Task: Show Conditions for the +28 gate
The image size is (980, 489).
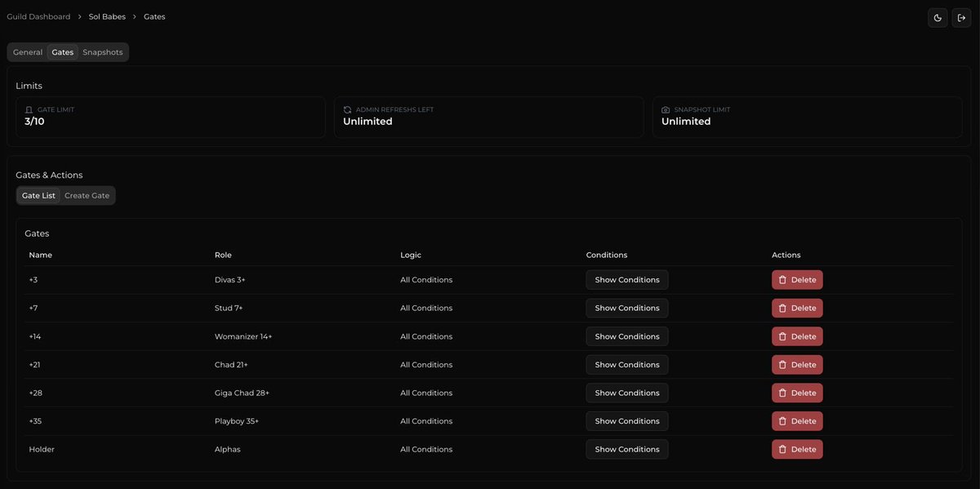Action: [627, 393]
